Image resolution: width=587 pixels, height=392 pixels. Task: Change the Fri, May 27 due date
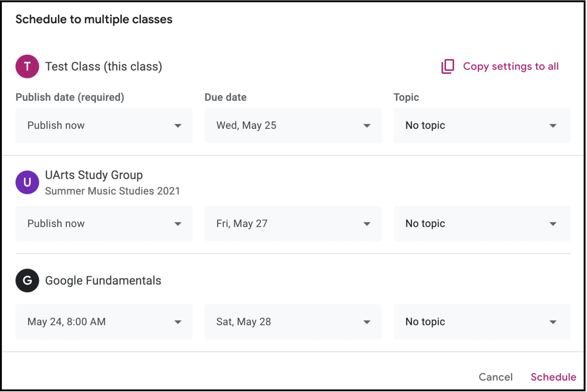[x=293, y=224]
